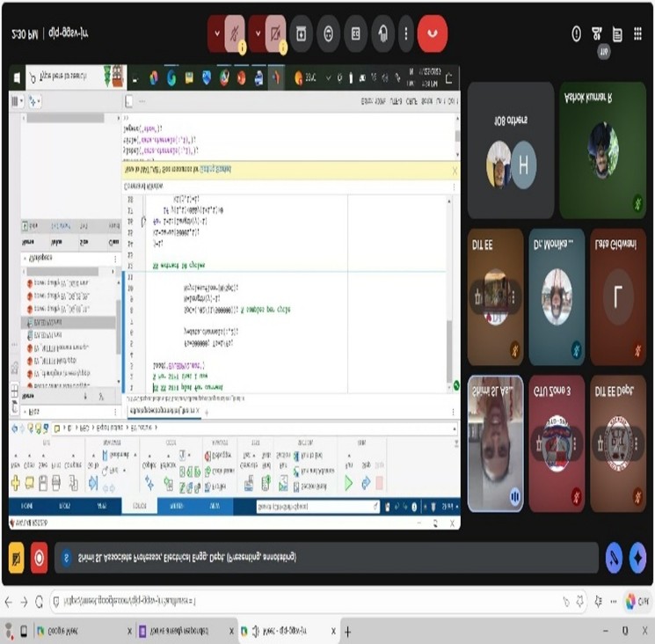This screenshot has width=655, height=644.
Task: Open the meeting details info icon
Action: pos(577,33)
